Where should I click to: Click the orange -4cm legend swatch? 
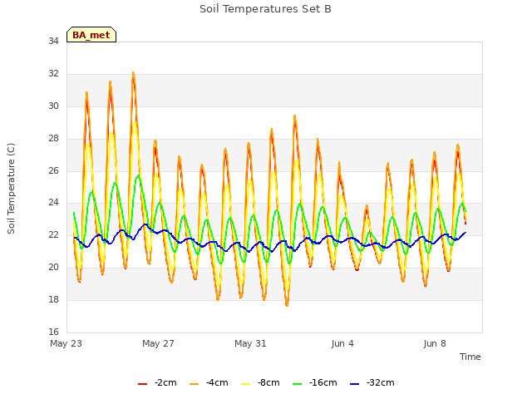(194, 384)
